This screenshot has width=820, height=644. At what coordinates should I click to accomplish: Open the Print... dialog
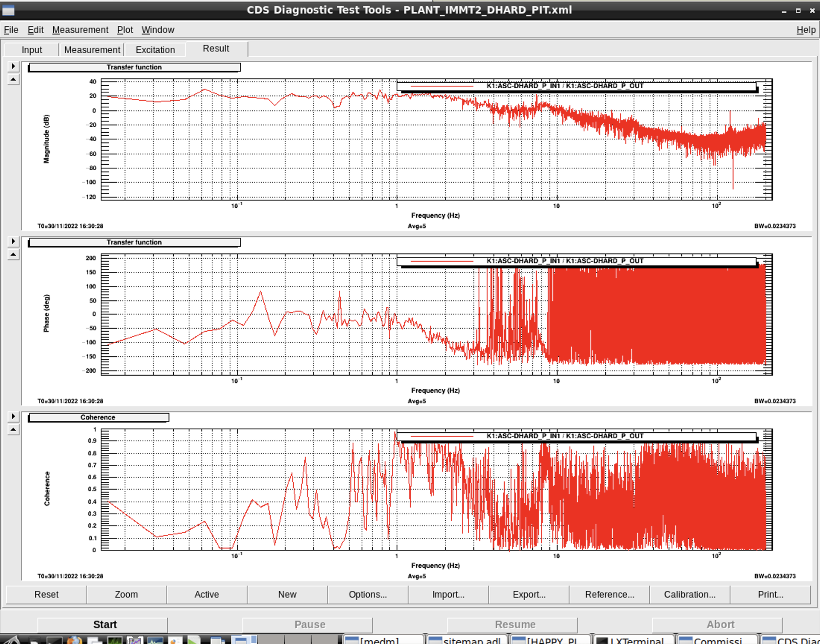(770, 594)
